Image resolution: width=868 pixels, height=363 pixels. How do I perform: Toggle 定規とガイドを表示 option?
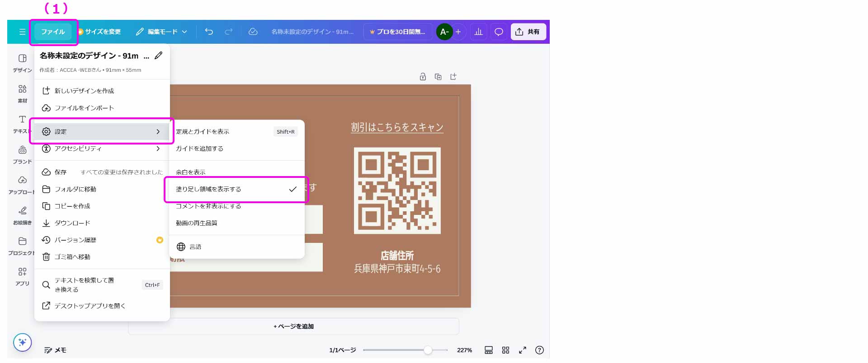(x=236, y=131)
